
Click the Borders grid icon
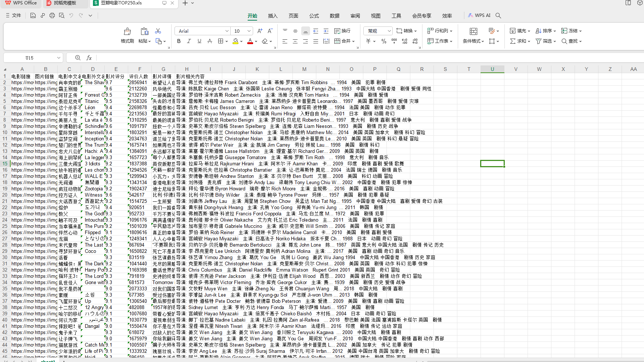pyautogui.click(x=220, y=41)
